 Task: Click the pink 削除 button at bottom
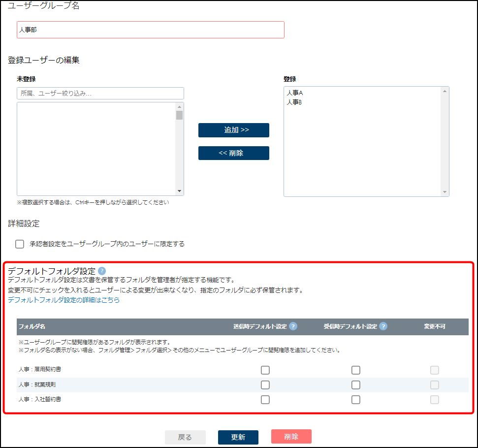(x=291, y=437)
